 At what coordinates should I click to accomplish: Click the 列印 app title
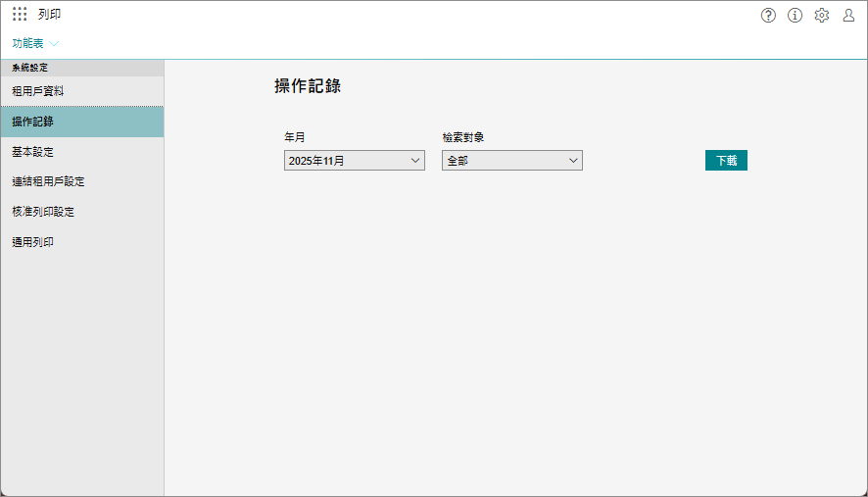49,15
